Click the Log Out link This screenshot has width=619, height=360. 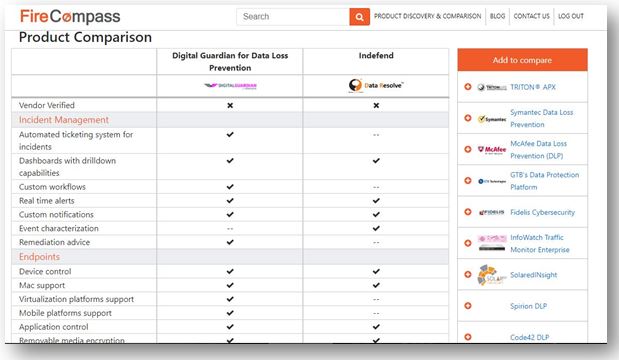(x=571, y=16)
